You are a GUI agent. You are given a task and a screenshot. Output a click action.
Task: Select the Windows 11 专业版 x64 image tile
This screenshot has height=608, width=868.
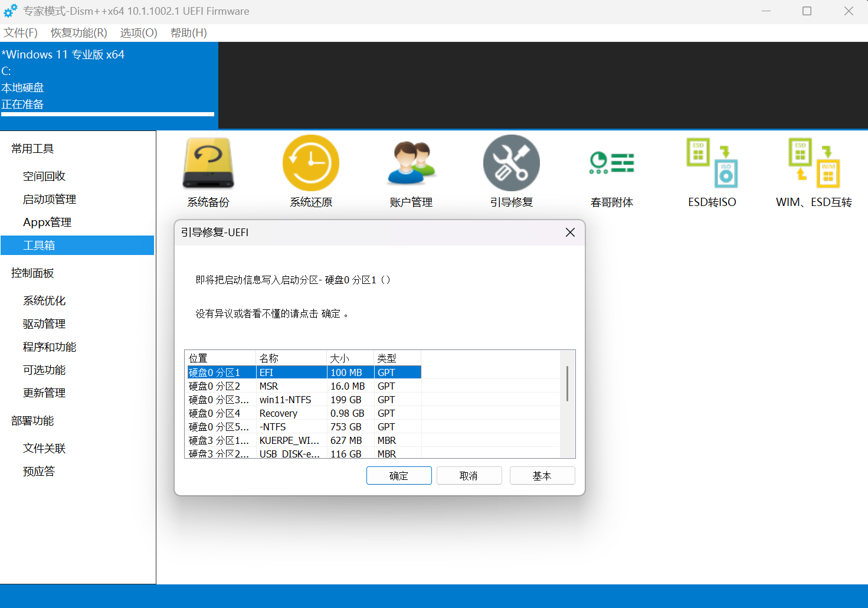click(x=109, y=85)
